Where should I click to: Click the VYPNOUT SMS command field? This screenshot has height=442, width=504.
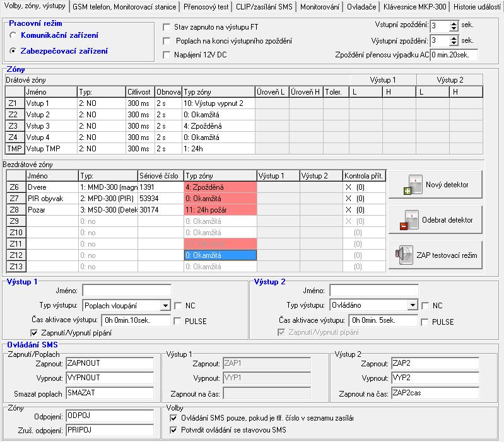110,378
